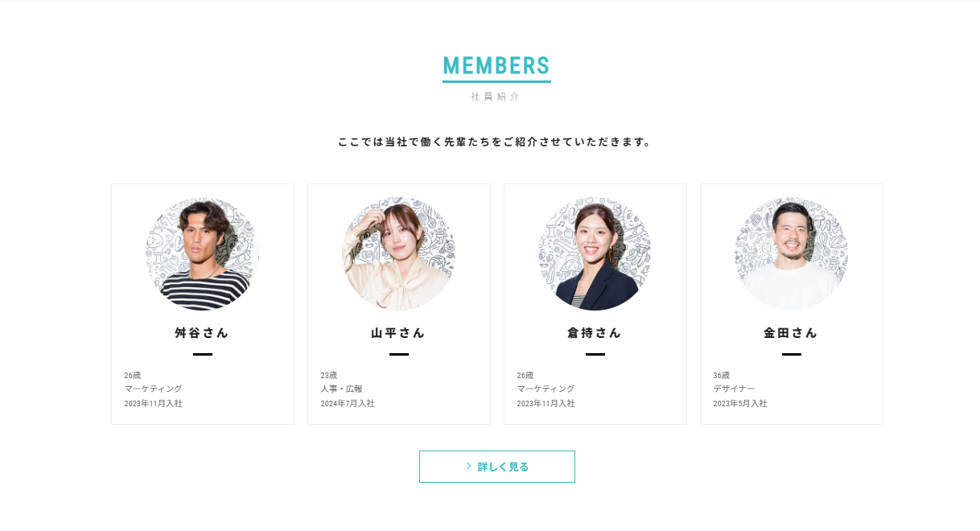Click the 社員紹介 subtitle text
Viewport: 980px width, 531px height.
tap(496, 97)
